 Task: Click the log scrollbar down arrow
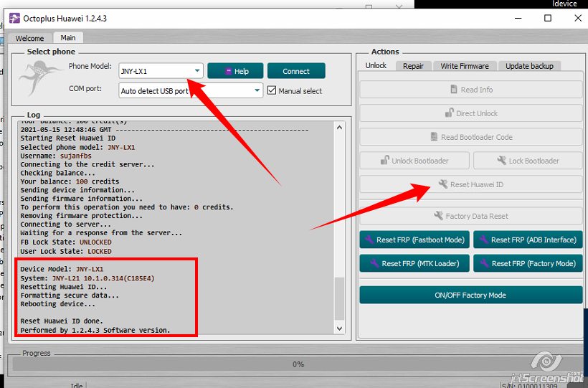point(339,328)
